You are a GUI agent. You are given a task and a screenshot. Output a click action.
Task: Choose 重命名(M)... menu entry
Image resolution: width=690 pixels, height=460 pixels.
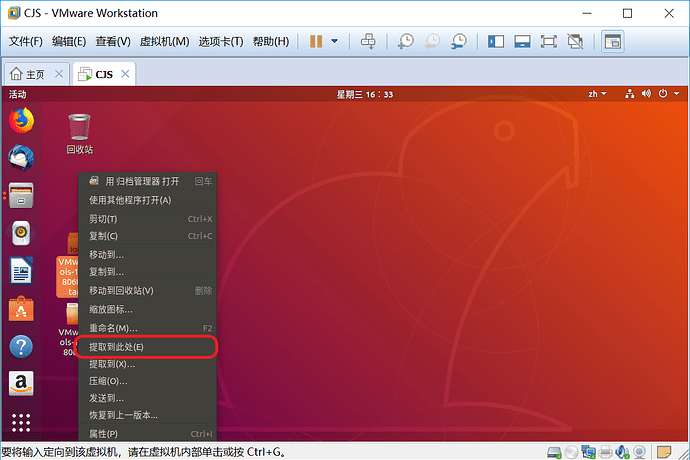pyautogui.click(x=147, y=328)
